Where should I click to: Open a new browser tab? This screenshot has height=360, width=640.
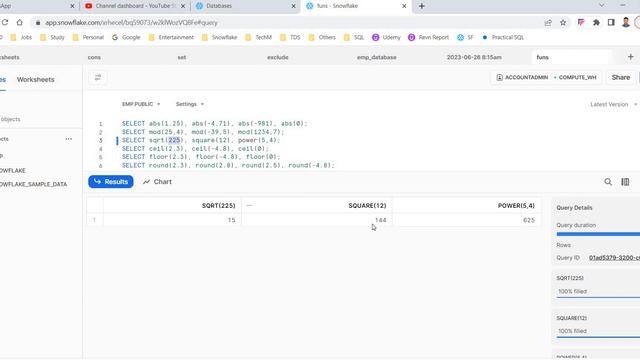coord(422,6)
